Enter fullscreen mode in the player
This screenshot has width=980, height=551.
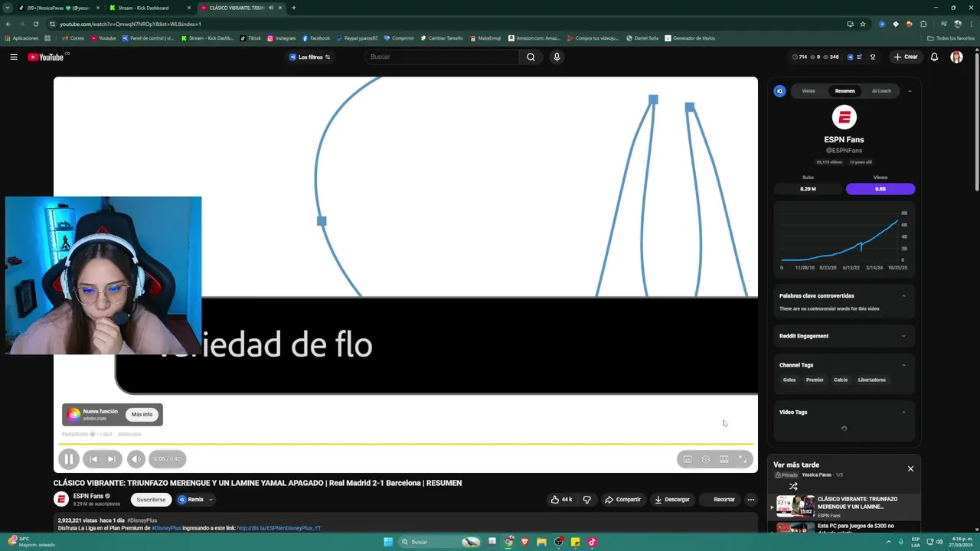[743, 459]
